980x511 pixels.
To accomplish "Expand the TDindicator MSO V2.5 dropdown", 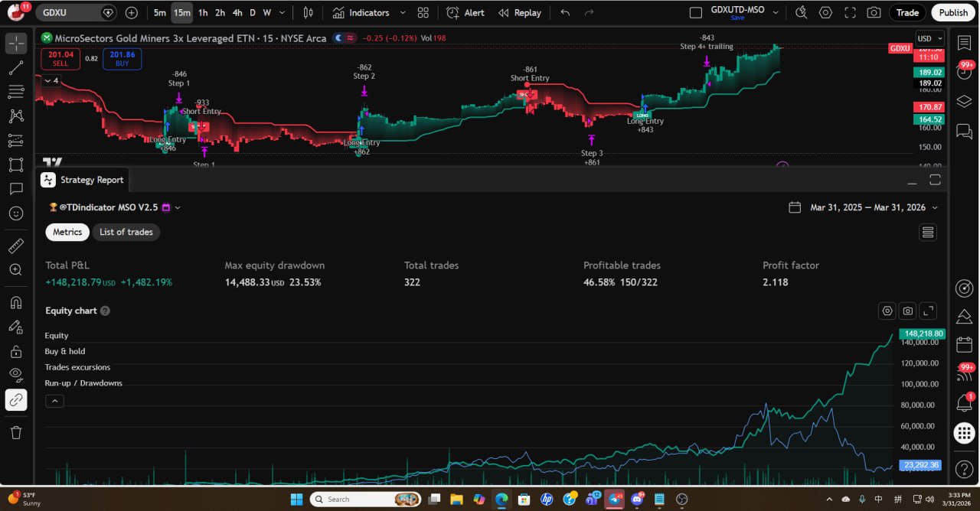I will pos(177,207).
